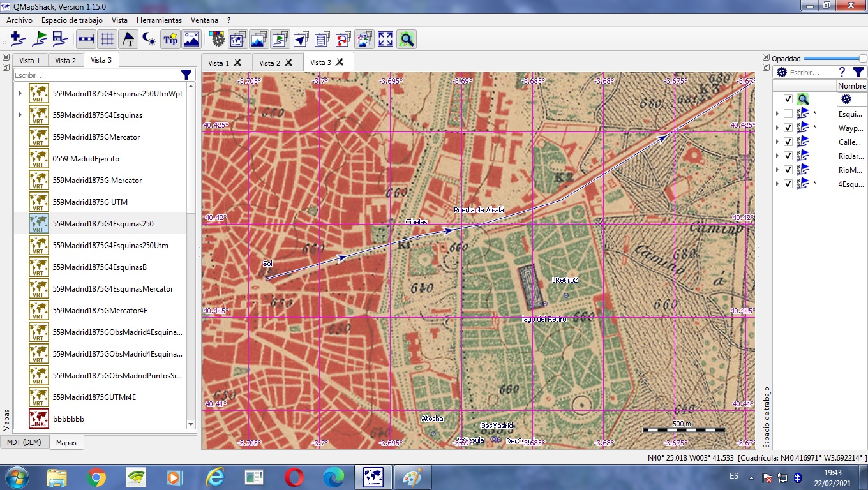This screenshot has height=490, width=868.
Task: Toggle the map grid icon
Action: pos(107,39)
